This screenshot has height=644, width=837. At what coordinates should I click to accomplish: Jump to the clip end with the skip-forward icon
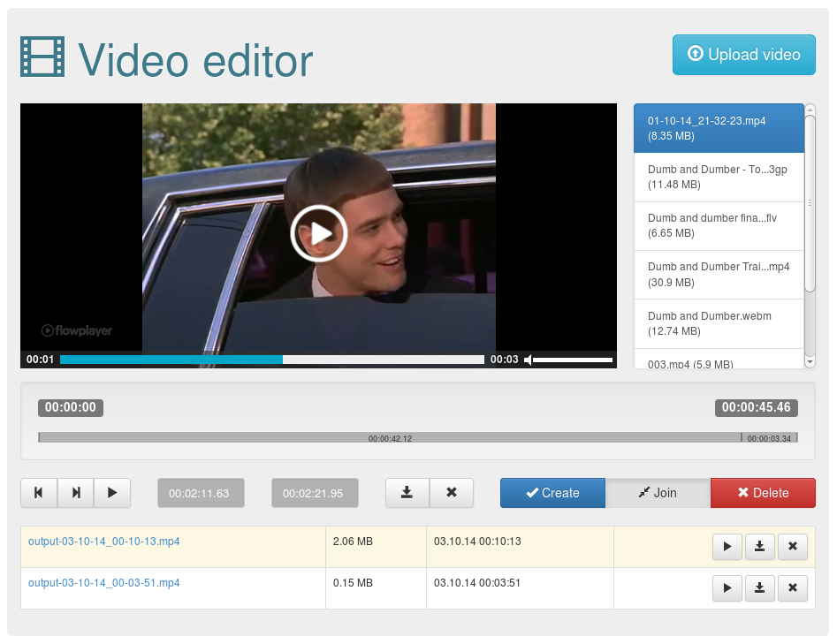76,492
